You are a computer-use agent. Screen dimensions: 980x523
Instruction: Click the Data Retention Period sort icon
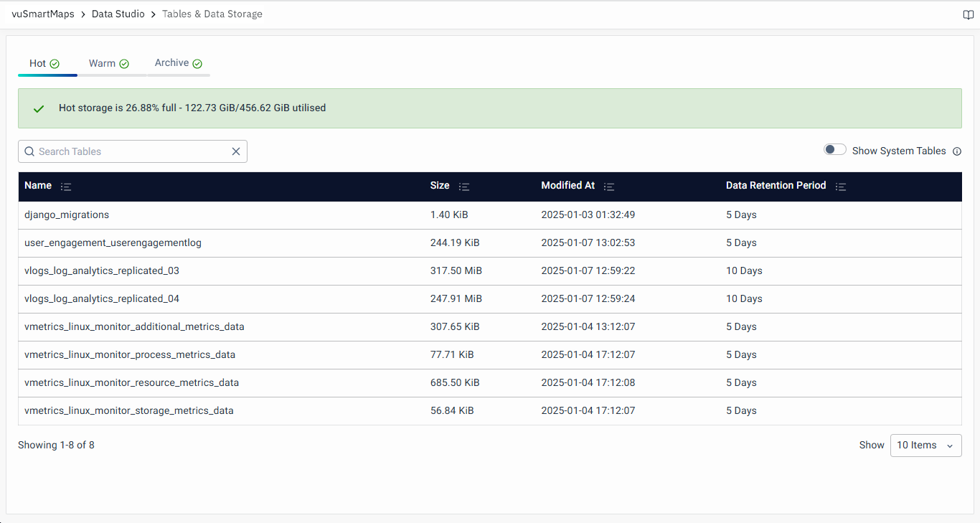click(841, 187)
